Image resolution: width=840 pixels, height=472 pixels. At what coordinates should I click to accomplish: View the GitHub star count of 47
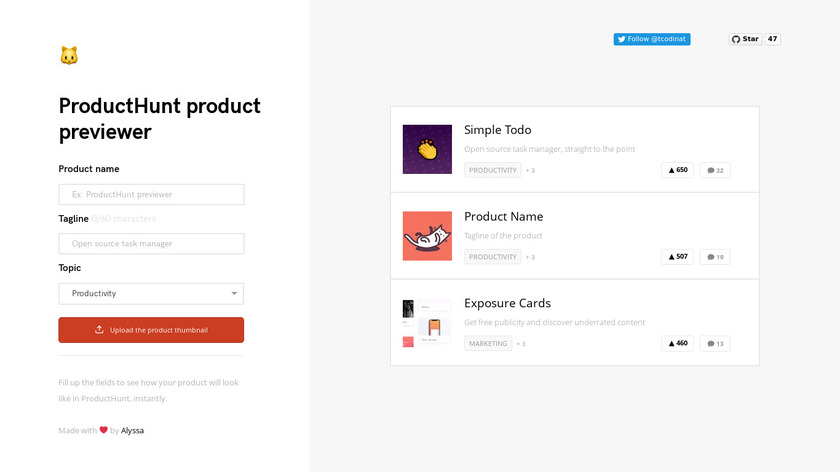click(773, 39)
